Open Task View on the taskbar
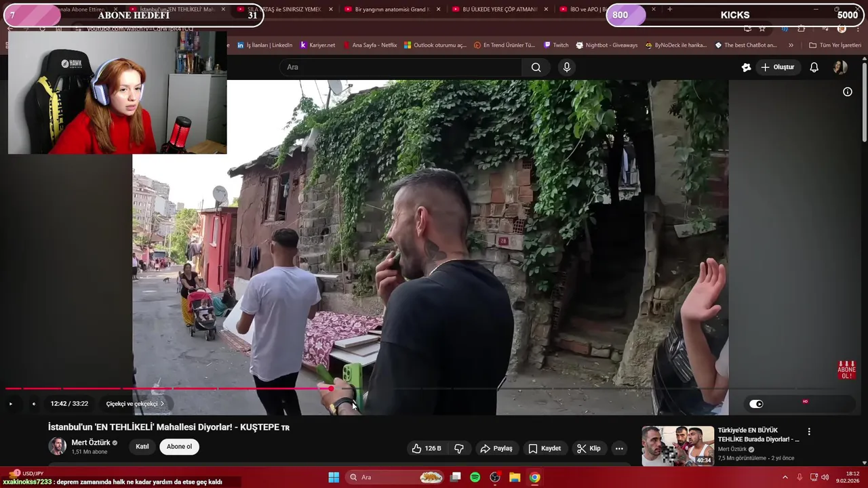The image size is (868, 488). point(456,477)
